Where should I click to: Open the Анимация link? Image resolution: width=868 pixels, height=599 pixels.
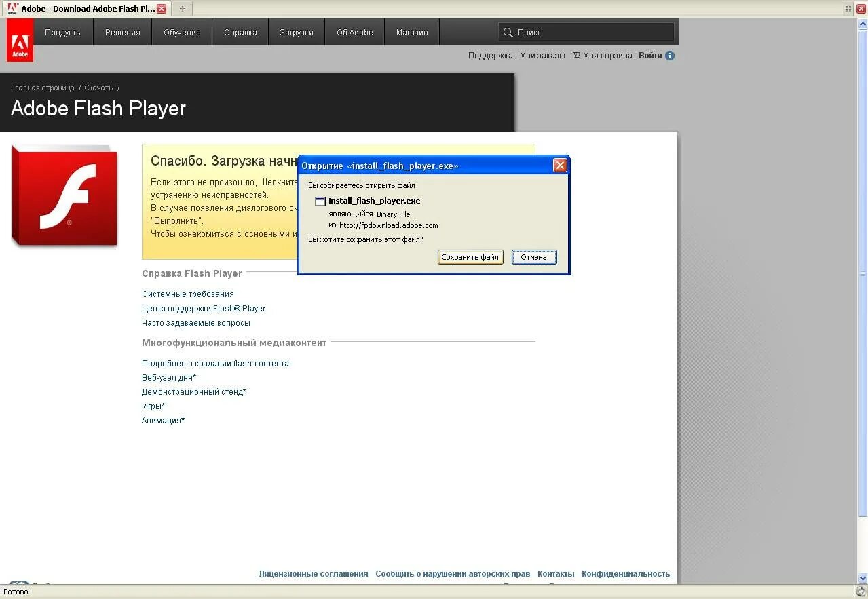(163, 421)
